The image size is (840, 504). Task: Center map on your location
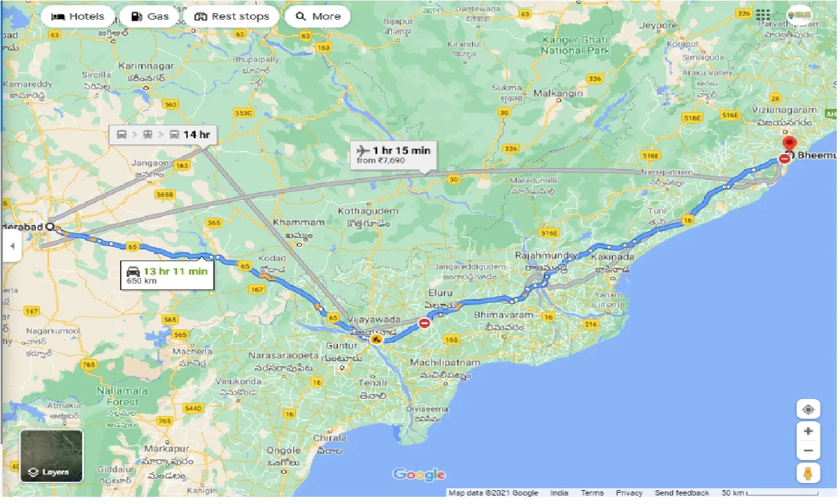tap(808, 409)
